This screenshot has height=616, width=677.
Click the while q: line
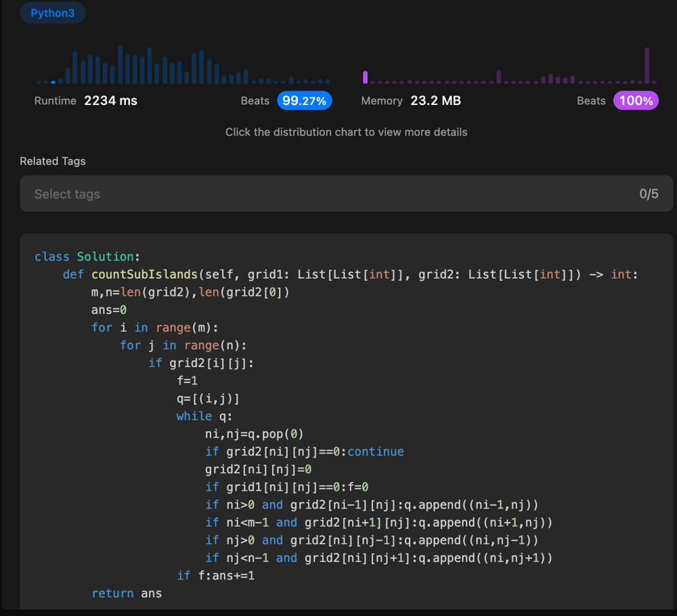pos(204,416)
